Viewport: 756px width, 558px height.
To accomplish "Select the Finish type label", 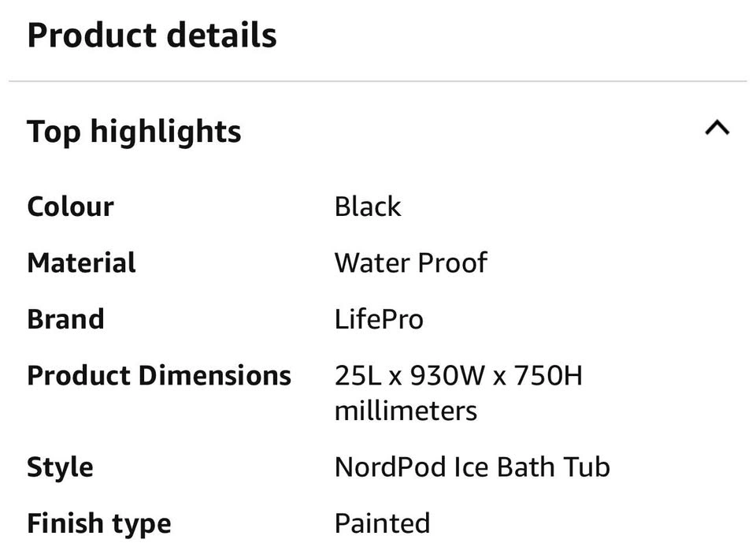I will point(98,523).
